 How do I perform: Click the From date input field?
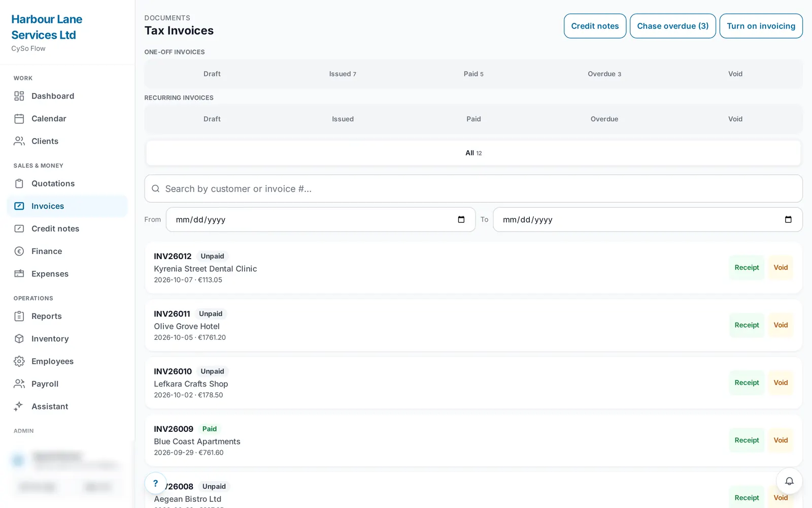click(x=321, y=219)
